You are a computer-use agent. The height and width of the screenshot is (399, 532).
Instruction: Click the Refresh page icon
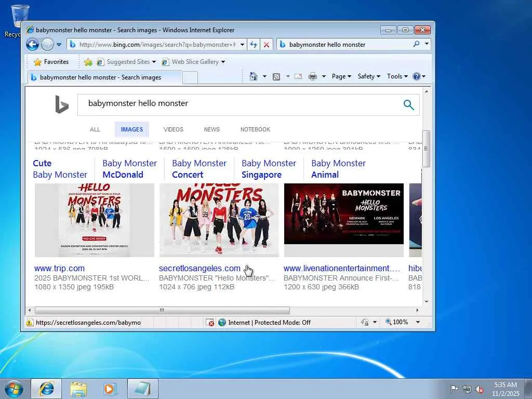pos(253,45)
